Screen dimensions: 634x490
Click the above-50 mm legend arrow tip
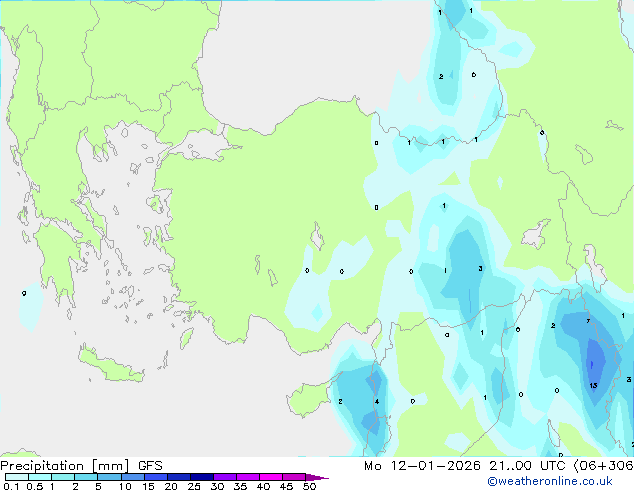click(x=317, y=477)
